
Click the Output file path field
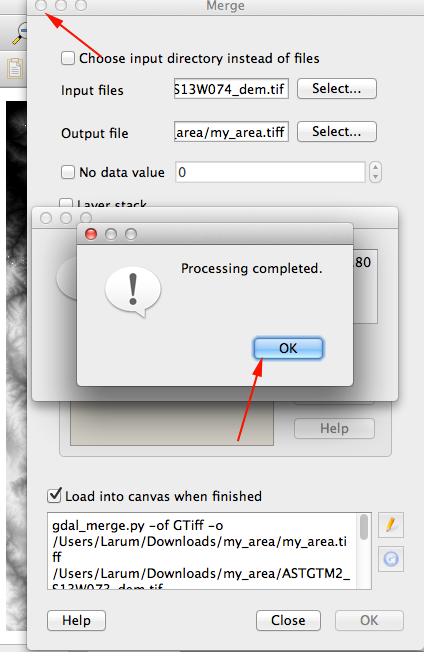coord(231,132)
